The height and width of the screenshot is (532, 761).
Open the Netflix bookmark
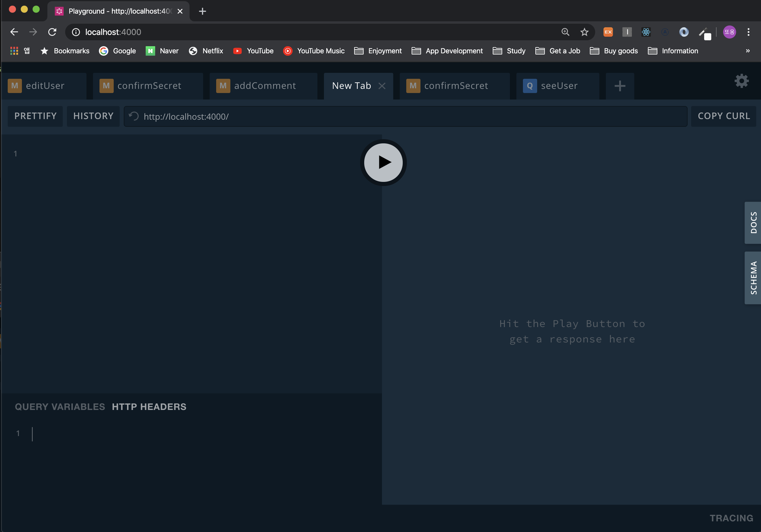pos(205,51)
